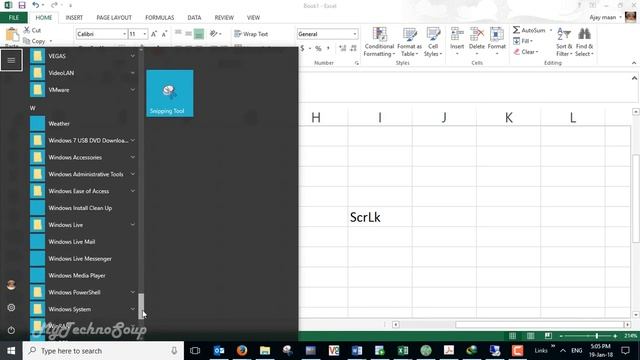
Task: Switch to Normal view in status bar
Action: click(x=512, y=336)
